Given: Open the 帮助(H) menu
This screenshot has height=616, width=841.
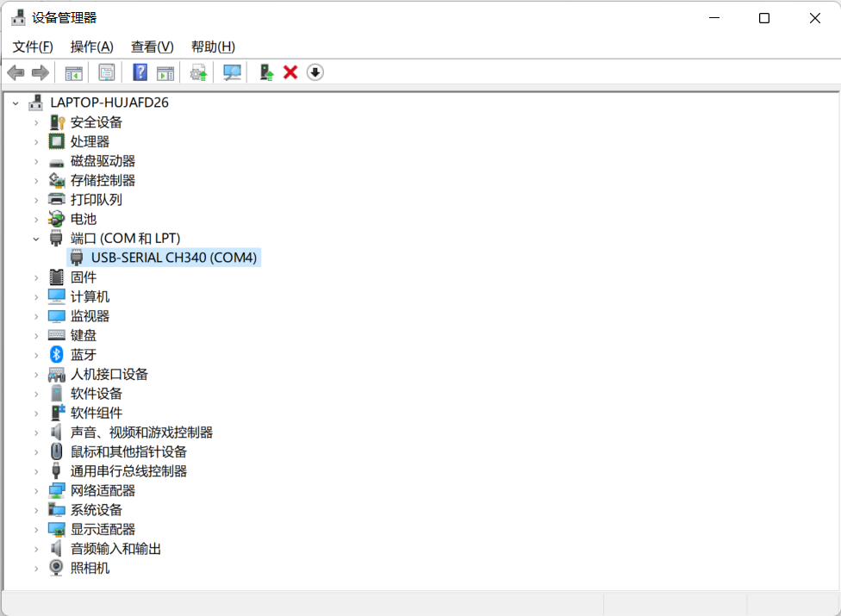Looking at the screenshot, I should [x=213, y=47].
